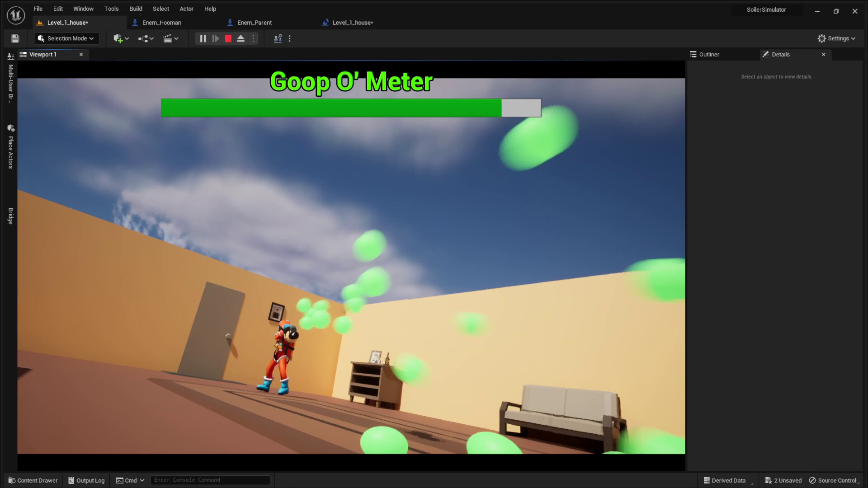Open the Blueprints toolbar icon
This screenshot has height=488, width=868.
pyautogui.click(x=143, y=38)
